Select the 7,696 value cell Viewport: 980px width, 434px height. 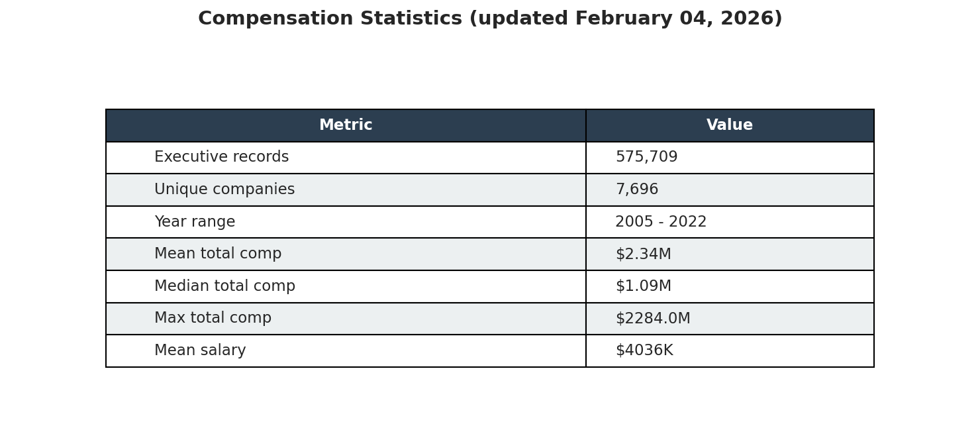pos(636,190)
